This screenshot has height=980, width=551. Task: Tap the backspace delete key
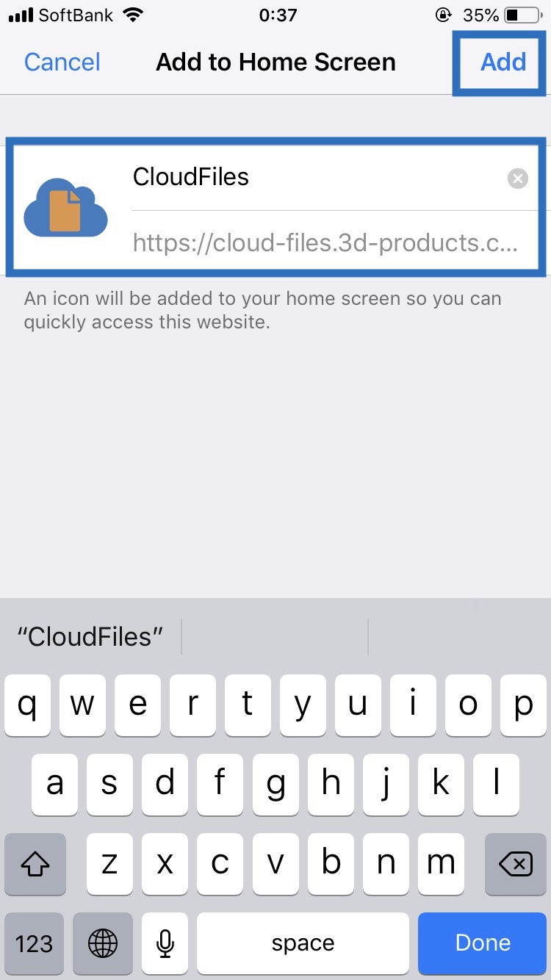516,865
